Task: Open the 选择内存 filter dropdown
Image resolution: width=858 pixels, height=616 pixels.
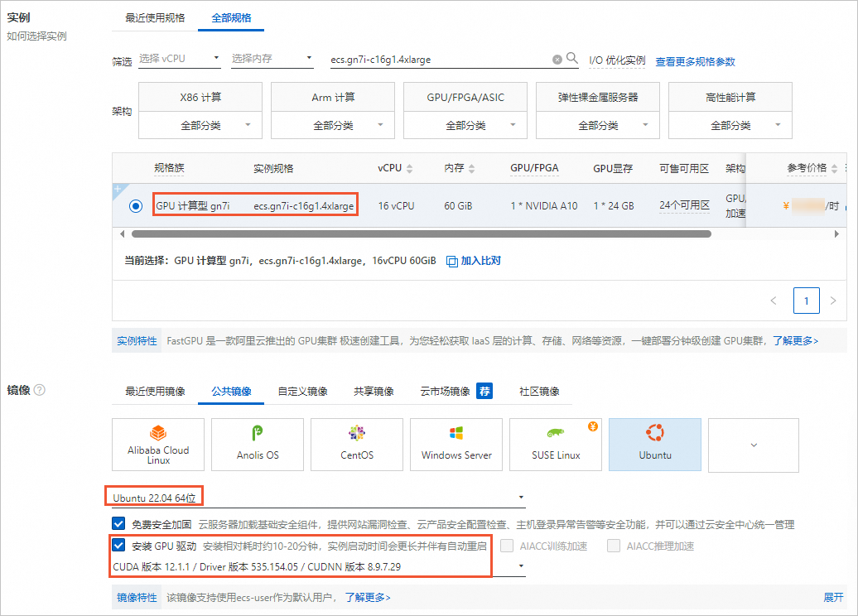Action: 272,59
